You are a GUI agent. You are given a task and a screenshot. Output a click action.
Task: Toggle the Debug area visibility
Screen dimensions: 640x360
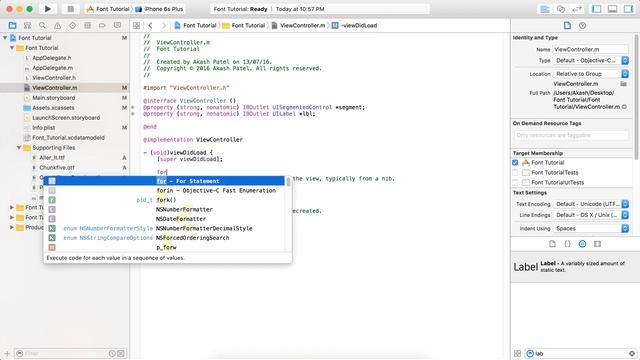pyautogui.click(x=612, y=9)
